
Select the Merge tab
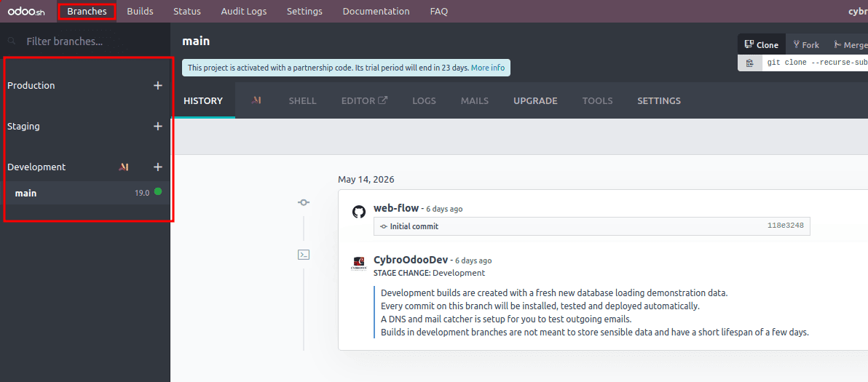(851, 45)
